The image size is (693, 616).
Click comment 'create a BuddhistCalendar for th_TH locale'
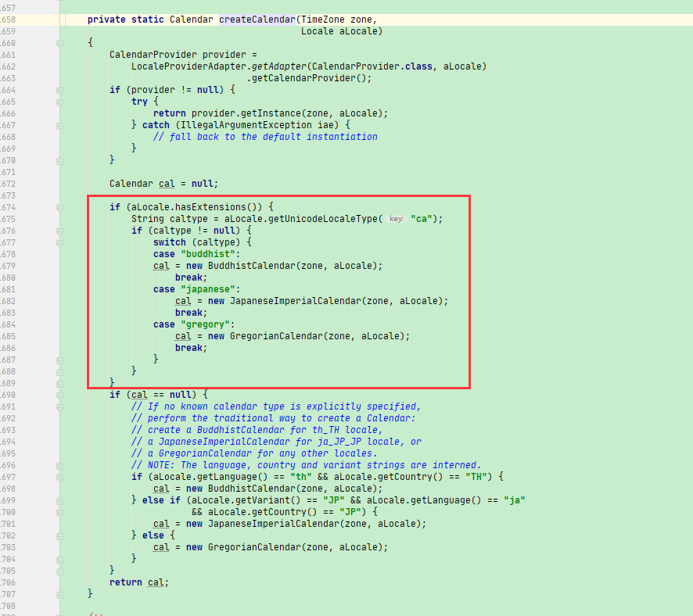click(x=263, y=430)
